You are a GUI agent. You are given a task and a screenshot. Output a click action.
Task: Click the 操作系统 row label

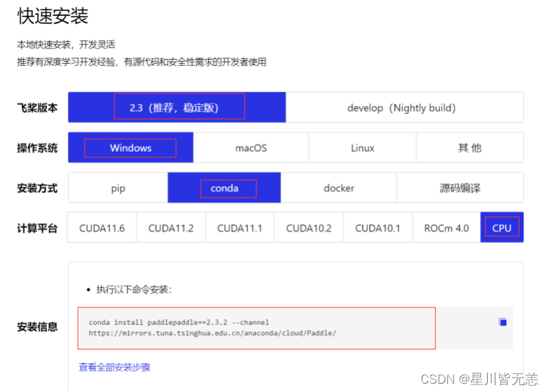[37, 148]
